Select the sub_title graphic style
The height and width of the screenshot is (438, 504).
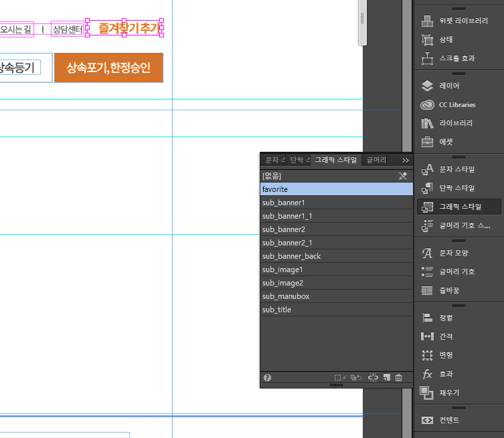point(276,310)
